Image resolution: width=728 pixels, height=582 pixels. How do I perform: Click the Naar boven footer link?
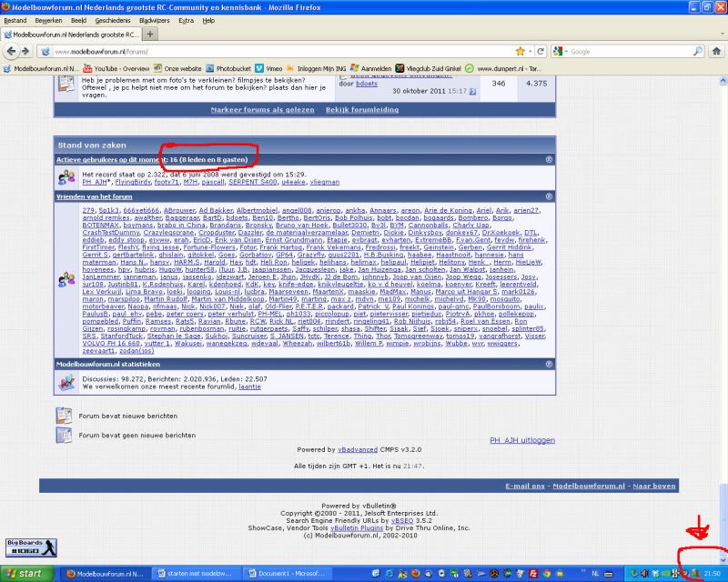pyautogui.click(x=654, y=486)
